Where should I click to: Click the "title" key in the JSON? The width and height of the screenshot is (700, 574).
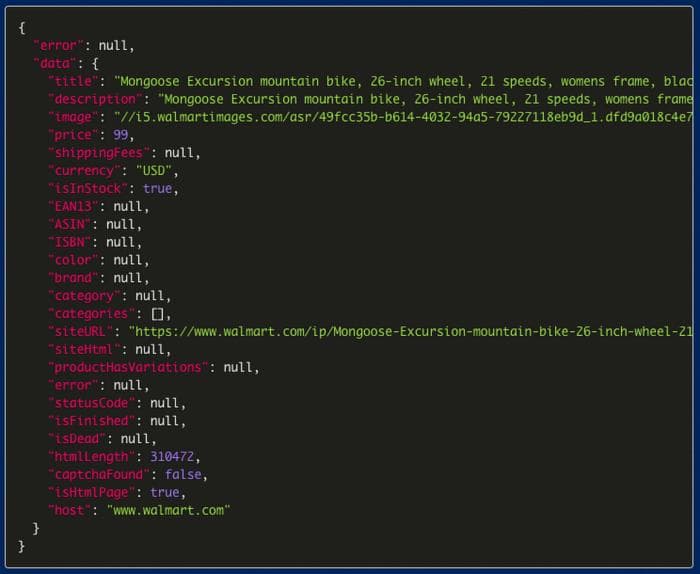pyautogui.click(x=76, y=81)
